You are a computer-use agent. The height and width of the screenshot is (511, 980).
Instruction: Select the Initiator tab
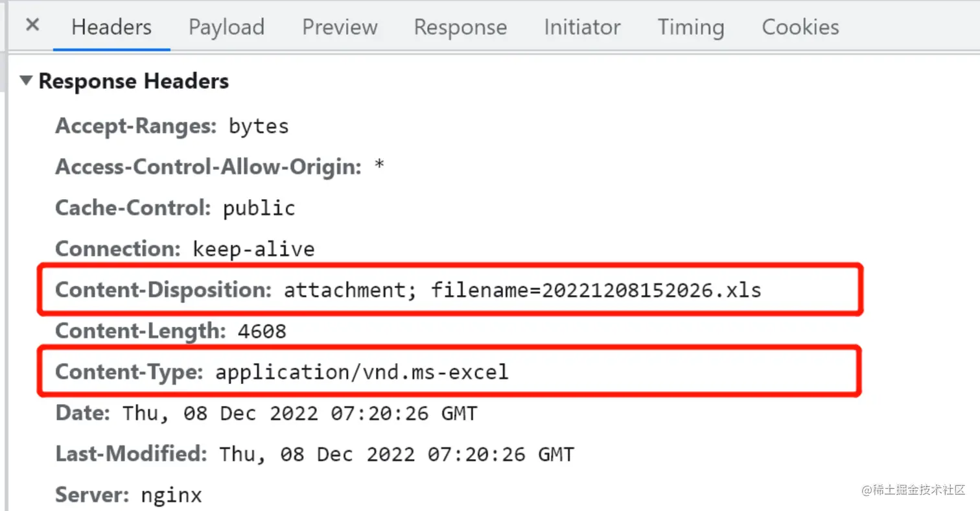pyautogui.click(x=582, y=27)
